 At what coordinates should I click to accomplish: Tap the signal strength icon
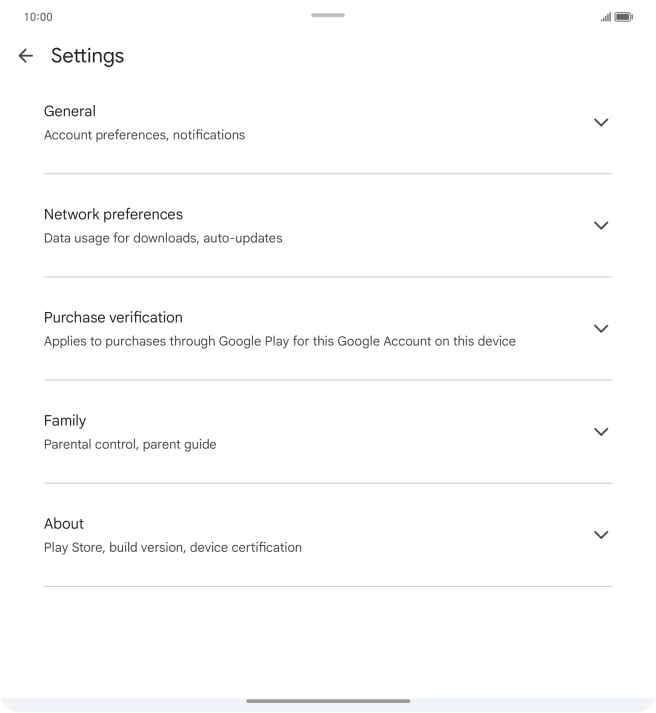605,17
